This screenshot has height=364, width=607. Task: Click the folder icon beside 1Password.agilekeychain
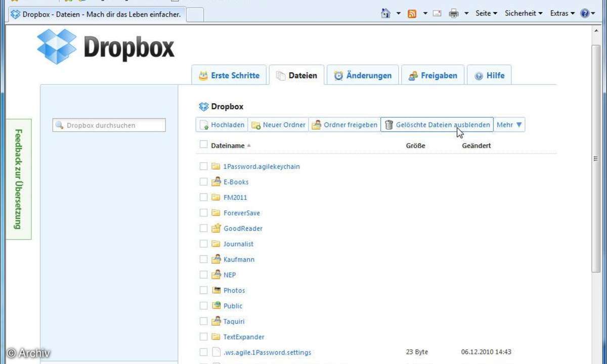click(216, 166)
